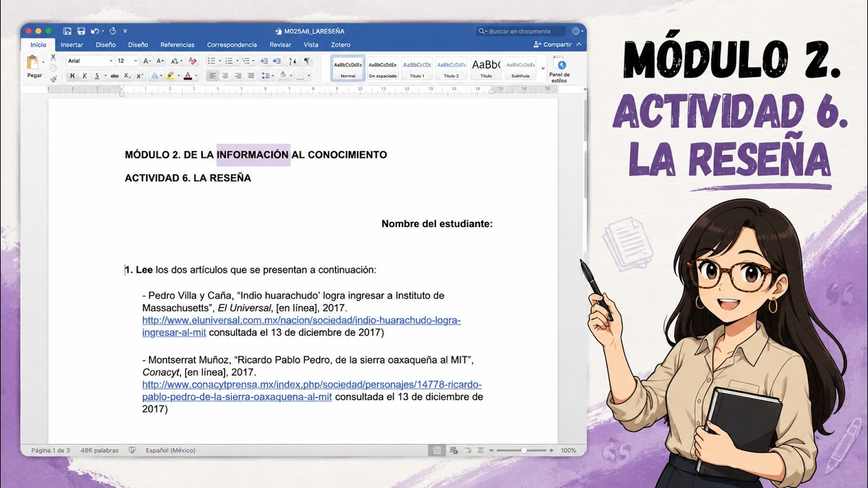Image resolution: width=868 pixels, height=488 pixels.
Task: Open the Zotero tab
Action: tap(341, 45)
